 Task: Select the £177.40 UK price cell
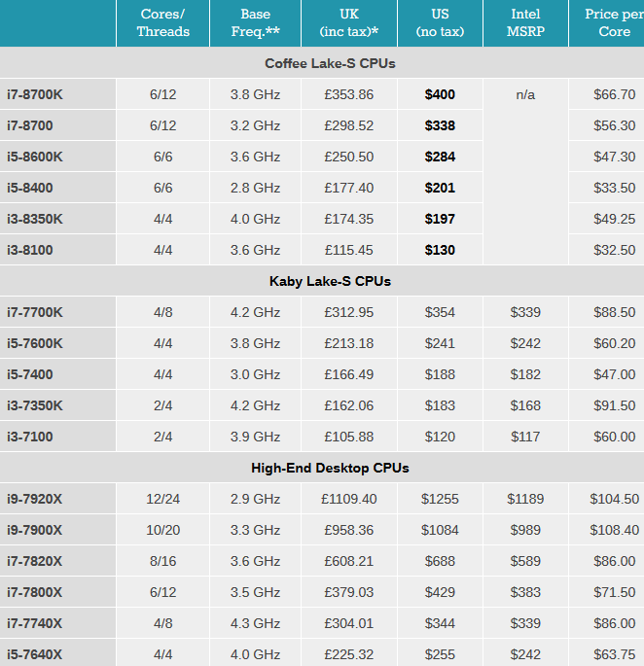[x=349, y=188]
